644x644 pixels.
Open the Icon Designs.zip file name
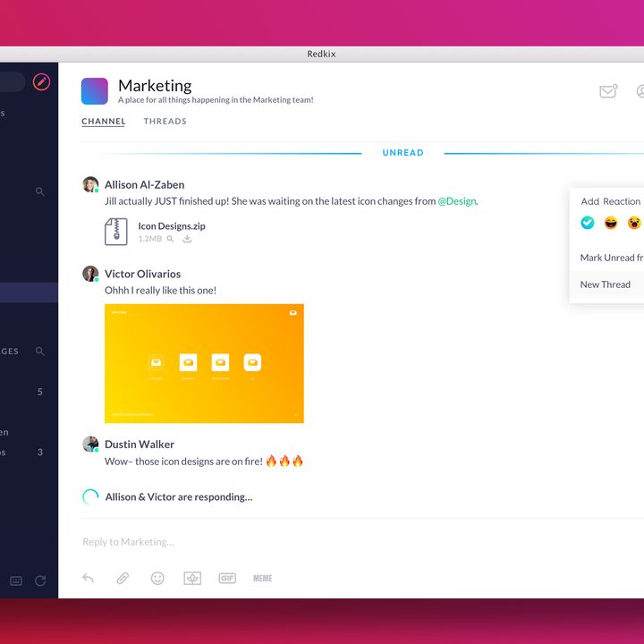tap(172, 226)
